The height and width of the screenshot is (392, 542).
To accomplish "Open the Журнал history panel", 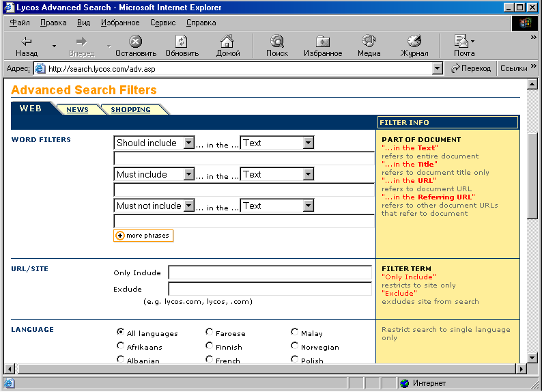I will tap(414, 41).
